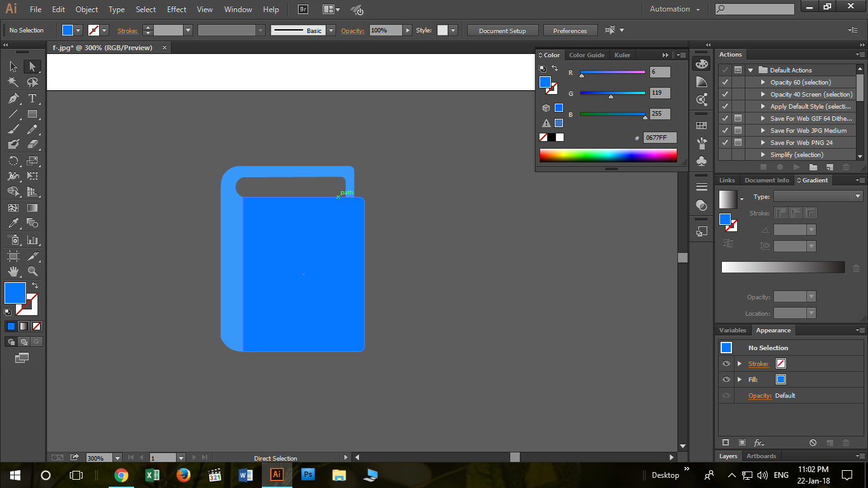Screen dimensions: 868x488
Task: Click the Document Setup button
Action: pyautogui.click(x=503, y=30)
